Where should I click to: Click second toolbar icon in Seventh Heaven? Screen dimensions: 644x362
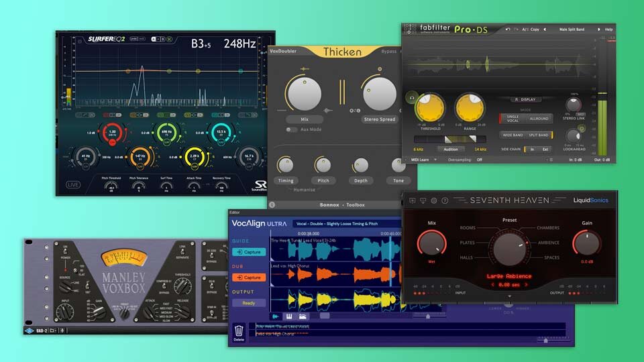click(423, 200)
